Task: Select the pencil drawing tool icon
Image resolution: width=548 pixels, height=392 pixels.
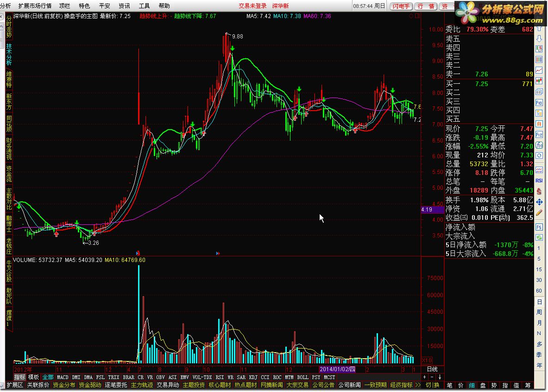Action: click(539, 212)
